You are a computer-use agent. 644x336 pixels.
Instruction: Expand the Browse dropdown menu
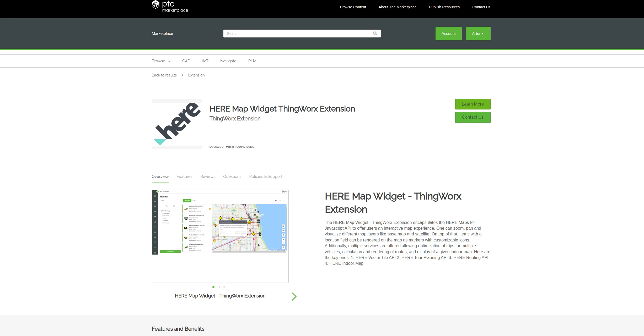coord(161,61)
